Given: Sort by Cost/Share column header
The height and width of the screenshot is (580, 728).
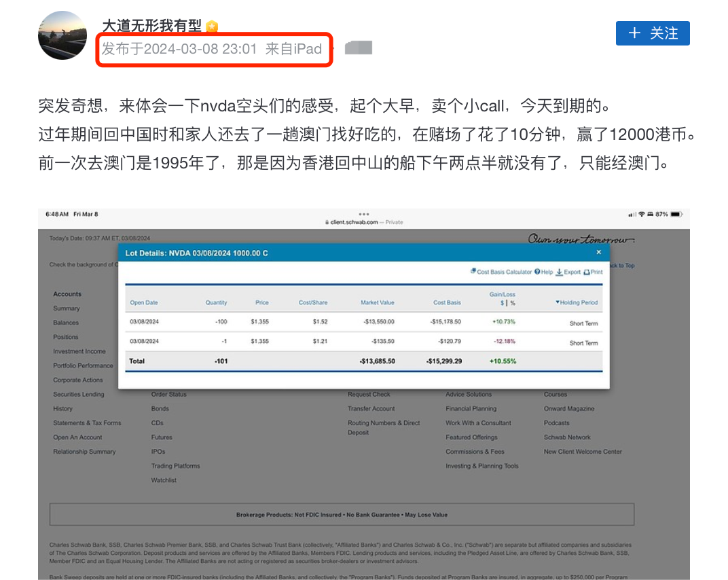Looking at the screenshot, I should coord(313,303).
